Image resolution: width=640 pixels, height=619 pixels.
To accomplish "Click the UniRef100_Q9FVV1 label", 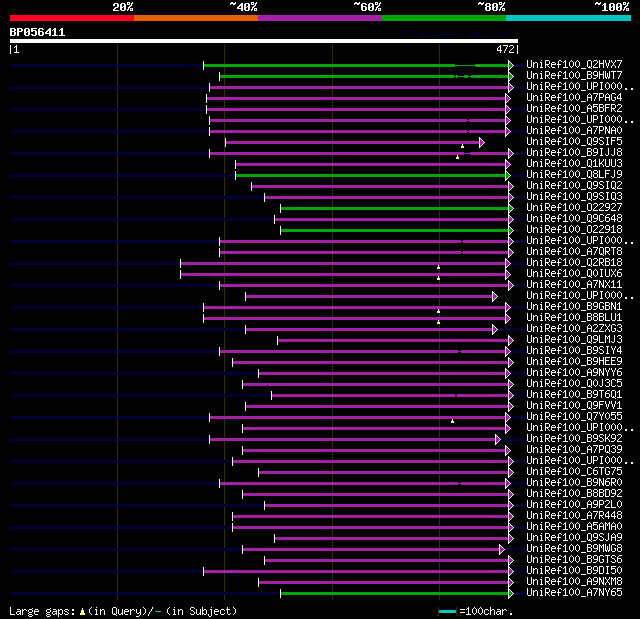I will tap(574, 406).
